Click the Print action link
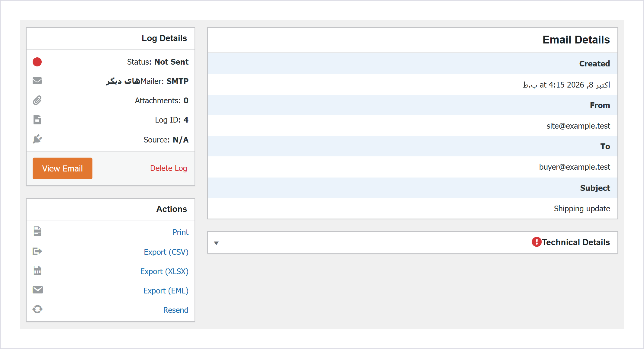644x349 pixels. [180, 232]
